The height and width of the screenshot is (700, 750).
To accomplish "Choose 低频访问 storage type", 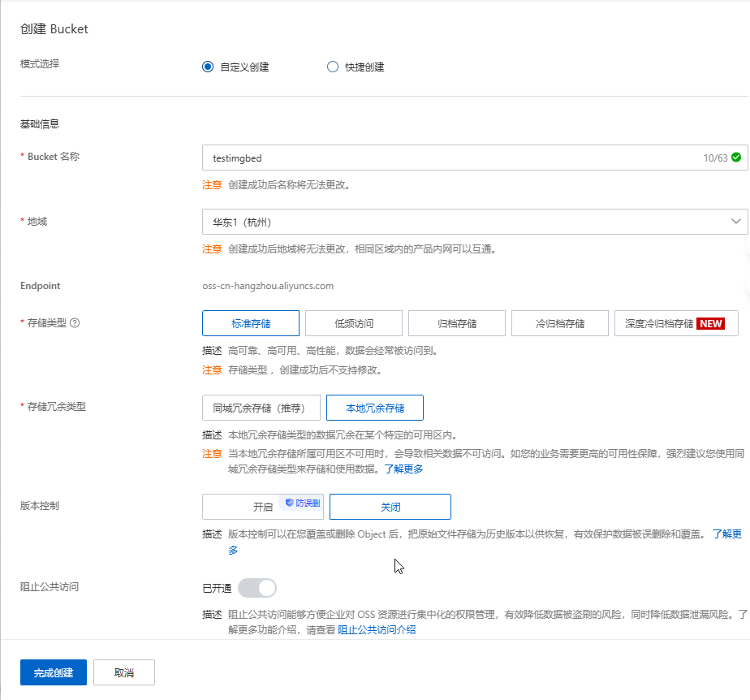I will point(354,323).
